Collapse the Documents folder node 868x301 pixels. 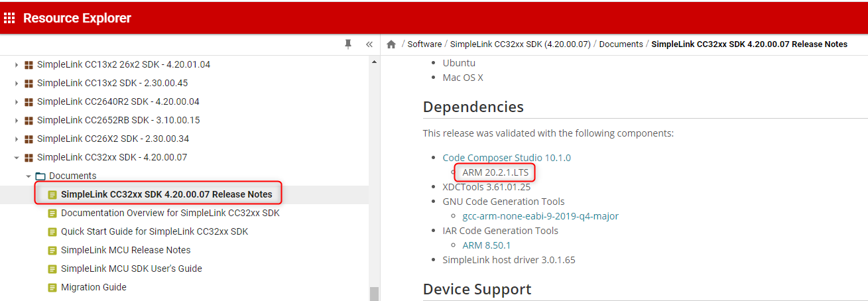pyautogui.click(x=29, y=176)
